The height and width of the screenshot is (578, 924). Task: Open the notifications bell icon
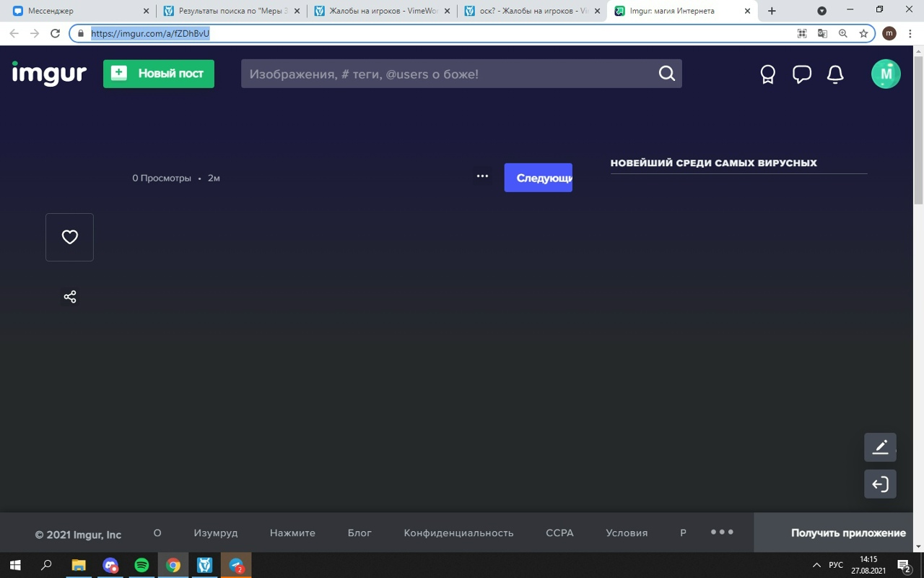tap(835, 74)
